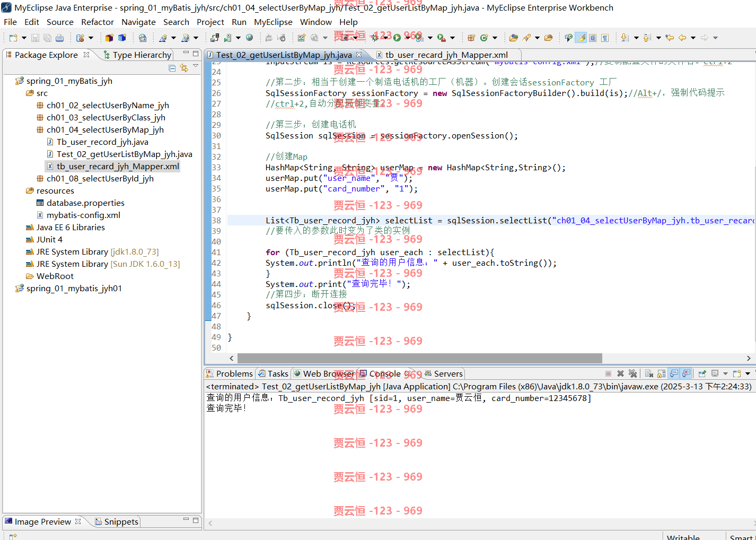The width and height of the screenshot is (756, 540).
Task: Click editor horizontal scrollbar right arrow
Action: (x=748, y=358)
